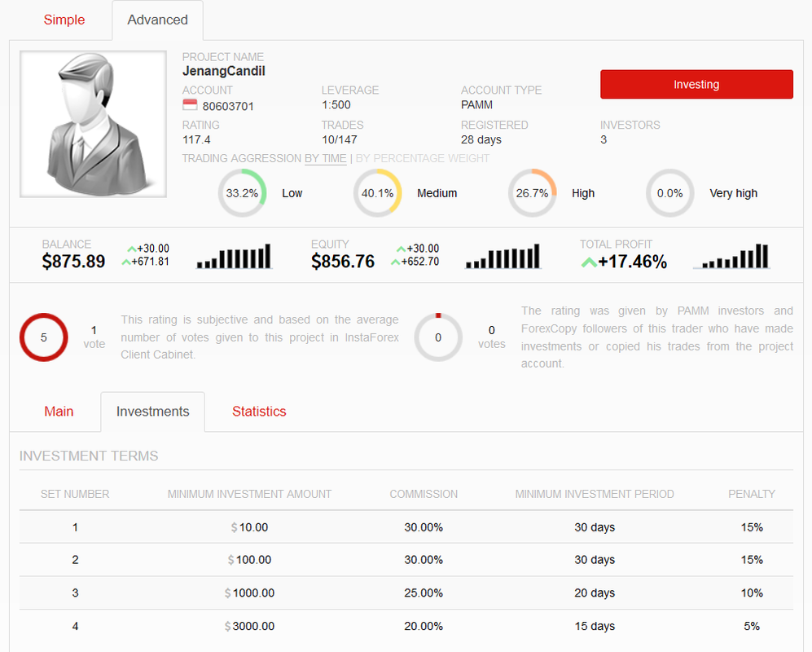Click the 5% penalty cell
812x652 pixels.
coord(752,626)
